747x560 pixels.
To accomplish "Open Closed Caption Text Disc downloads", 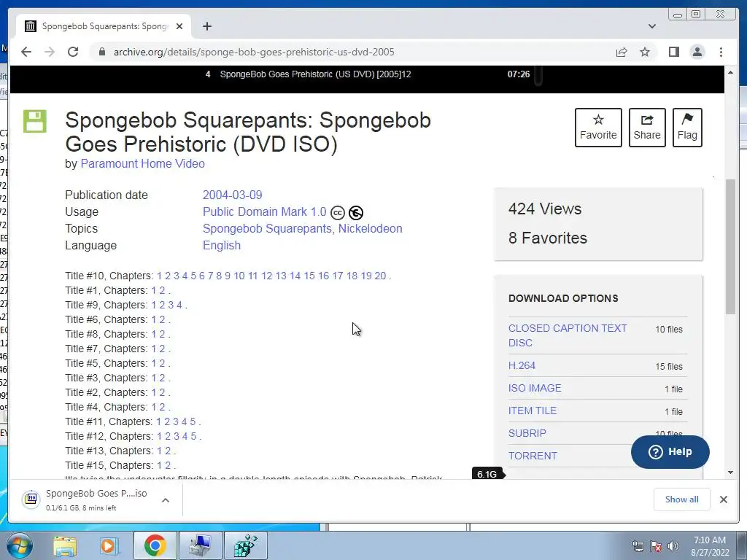I will pos(568,335).
